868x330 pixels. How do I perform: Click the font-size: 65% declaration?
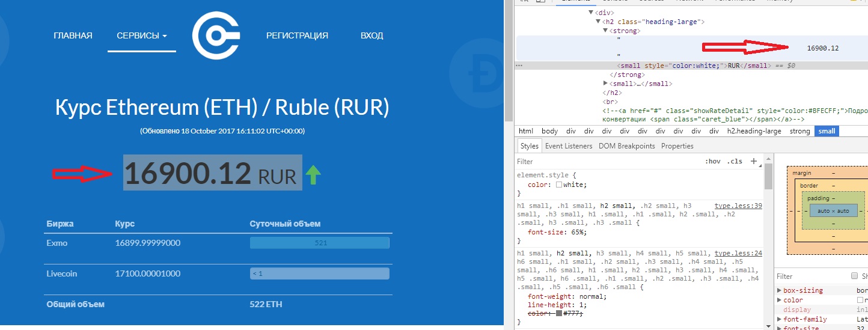tap(557, 231)
